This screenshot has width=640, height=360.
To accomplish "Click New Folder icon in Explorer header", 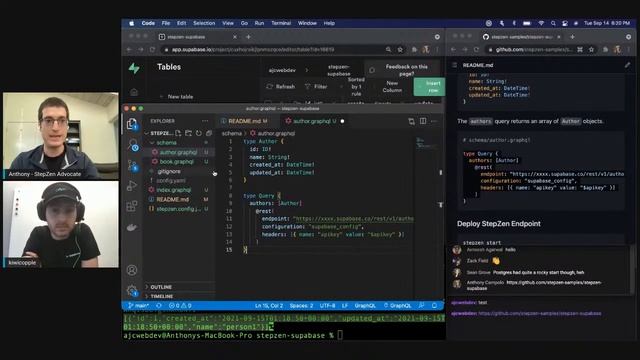I will [189, 133].
